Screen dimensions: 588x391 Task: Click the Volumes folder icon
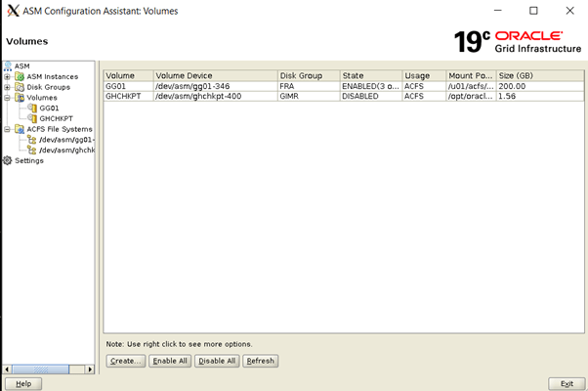click(20, 98)
